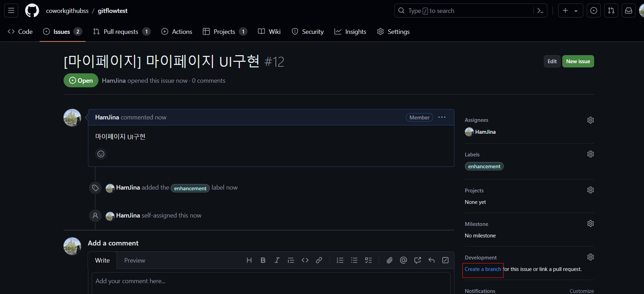Open the Actions tab

[x=177, y=32]
